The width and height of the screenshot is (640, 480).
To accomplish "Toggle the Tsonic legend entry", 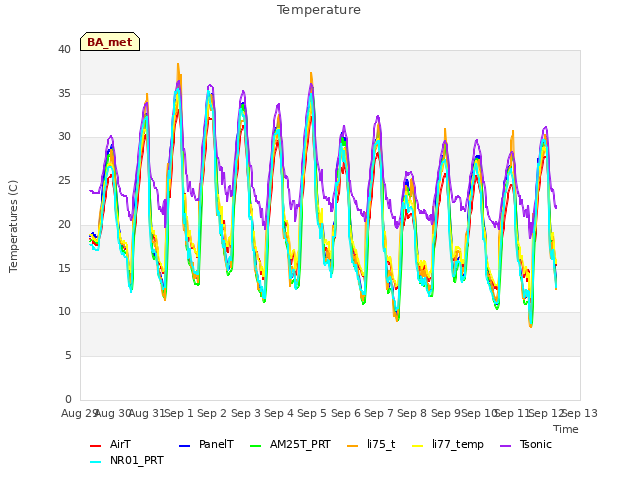I will (526, 444).
